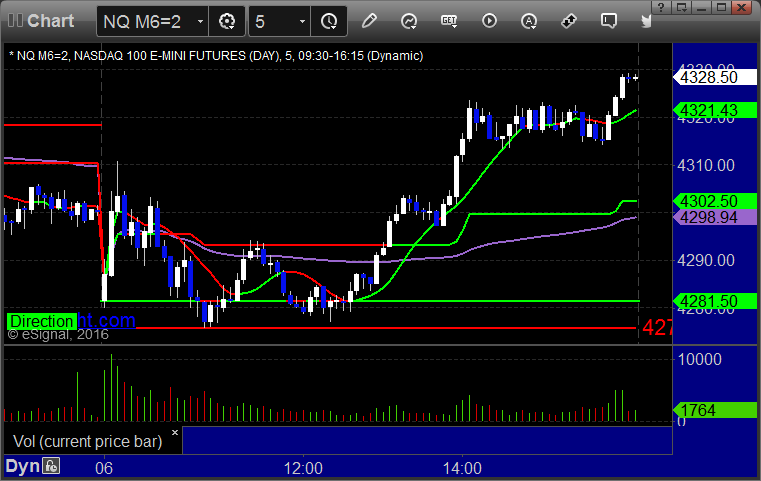Click the green 1764 volume value tag
This screenshot has width=761, height=481.
click(714, 410)
